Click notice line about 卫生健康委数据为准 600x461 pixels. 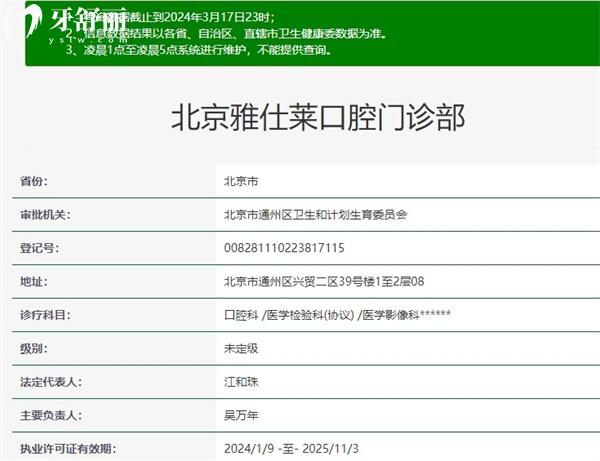click(x=227, y=34)
